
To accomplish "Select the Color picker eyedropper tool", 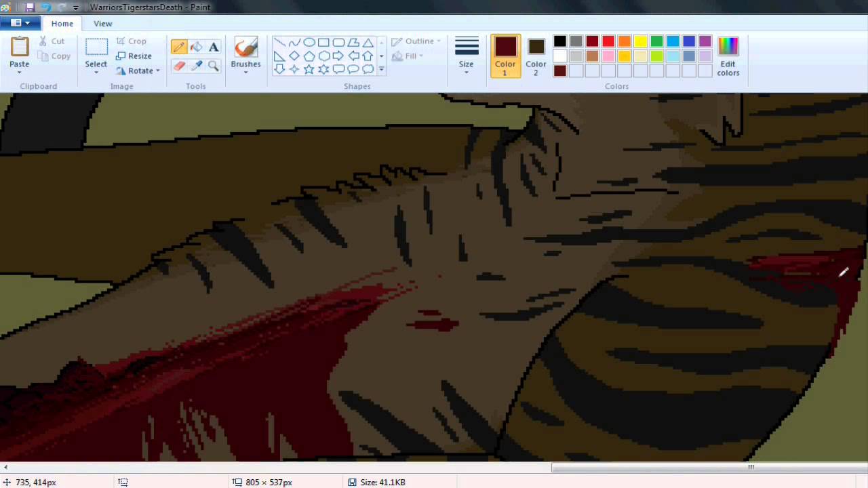I will pos(196,66).
